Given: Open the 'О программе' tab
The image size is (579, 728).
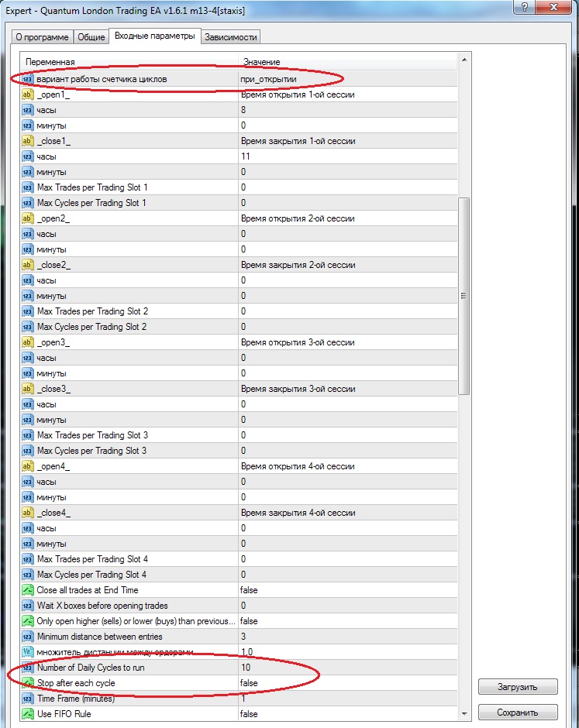Looking at the screenshot, I should click(43, 37).
